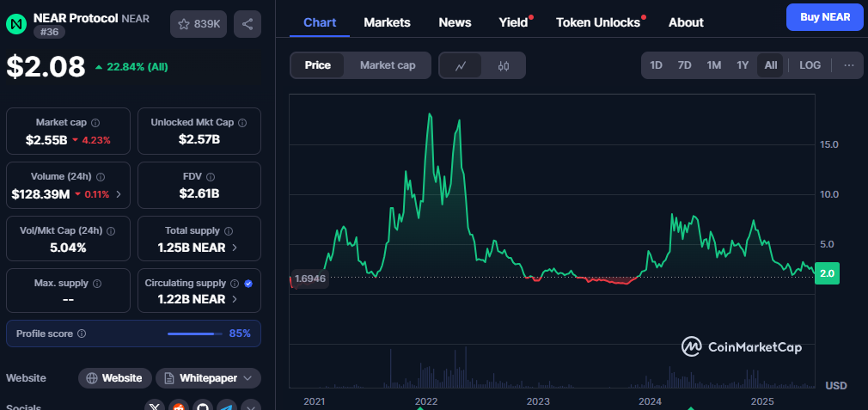This screenshot has width=868, height=410.
Task: Click Total supply info icon
Action: click(229, 230)
